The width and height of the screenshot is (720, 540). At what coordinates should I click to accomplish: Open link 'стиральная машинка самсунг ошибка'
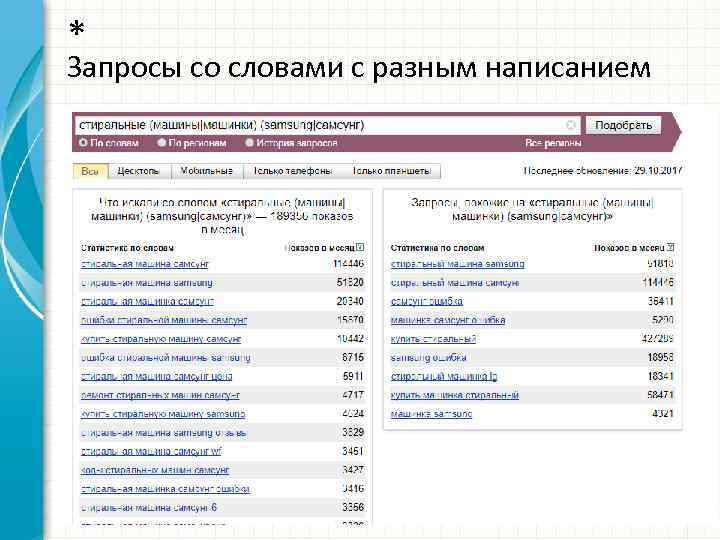165,489
